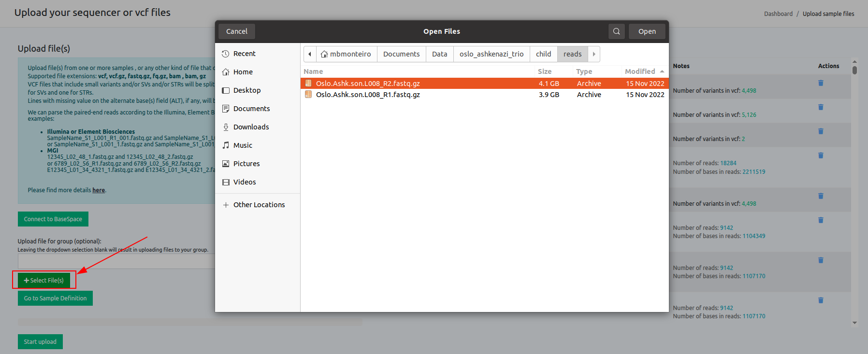Select Oslo.Ashk.son.L008_R1.fastq.gz file
The image size is (868, 354).
(x=368, y=95)
